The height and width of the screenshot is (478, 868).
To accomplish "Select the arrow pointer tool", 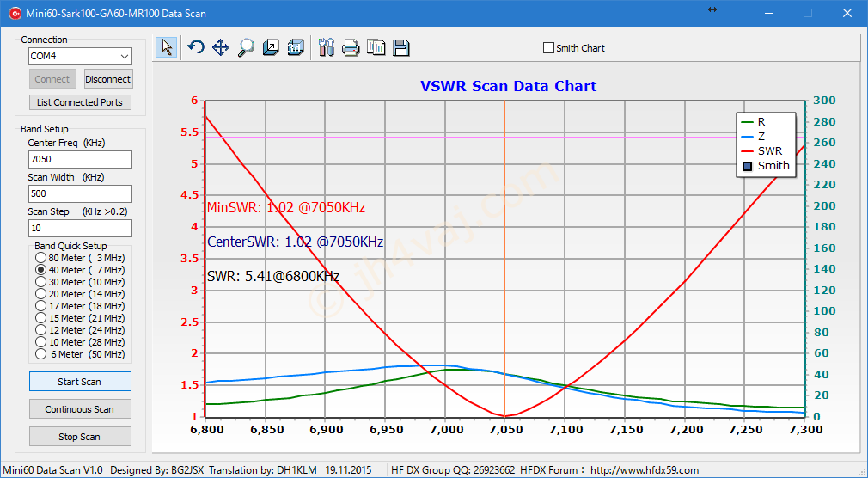I will [x=167, y=47].
